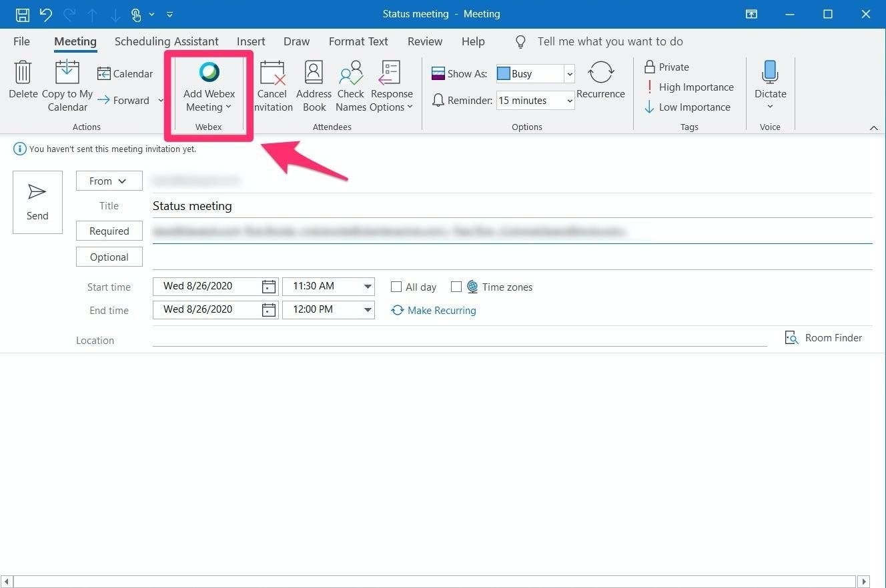
Task: Switch to Scheduling Assistant tab
Action: [x=167, y=41]
